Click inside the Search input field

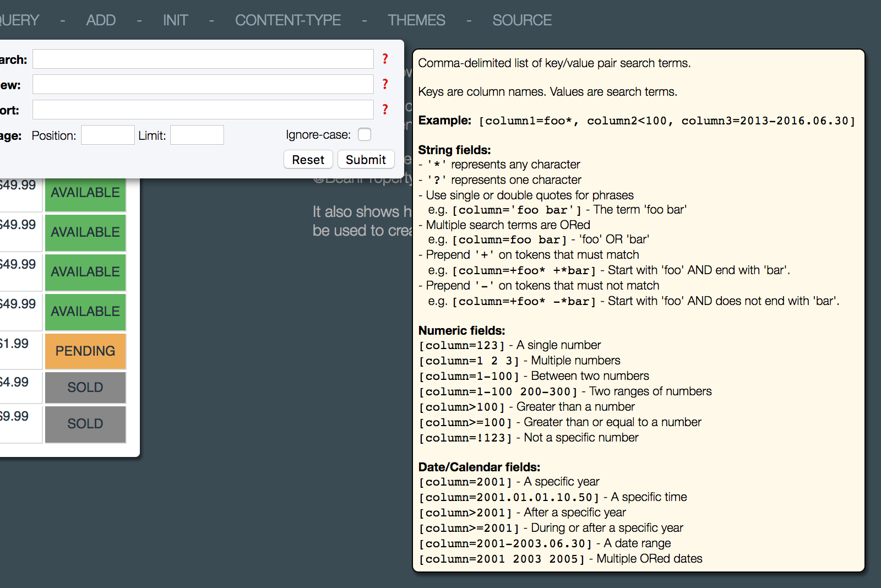(x=203, y=59)
